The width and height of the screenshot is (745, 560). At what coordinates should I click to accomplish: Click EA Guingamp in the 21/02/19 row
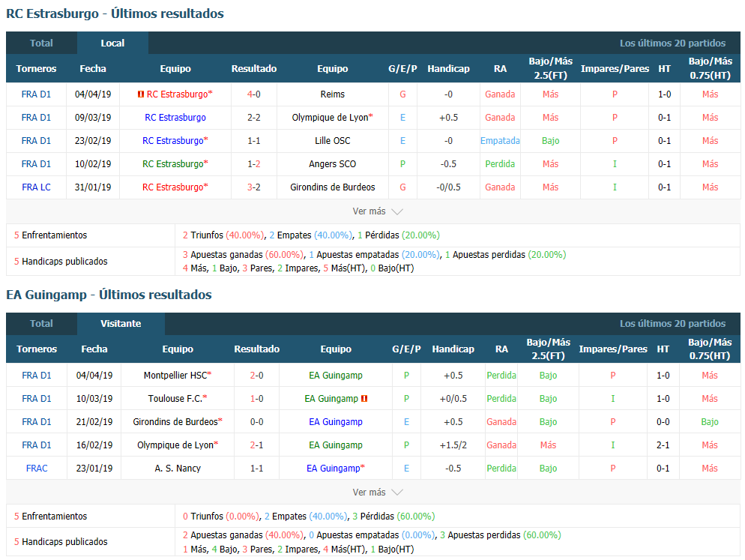click(336, 422)
